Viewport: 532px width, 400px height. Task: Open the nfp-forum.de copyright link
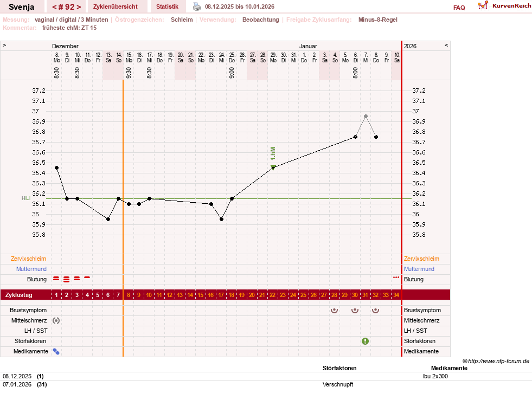(x=496, y=361)
